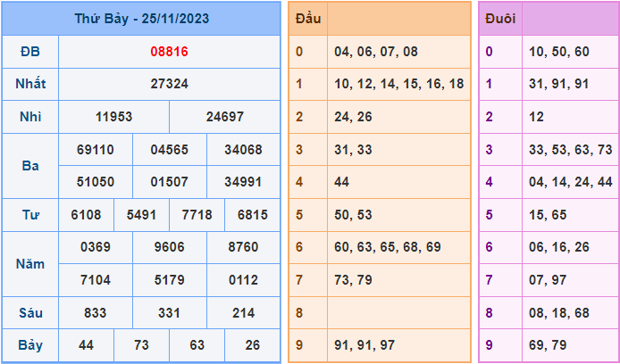The height and width of the screenshot is (364, 620).
Task: Click fifth prize number 5179
Action: (x=169, y=280)
